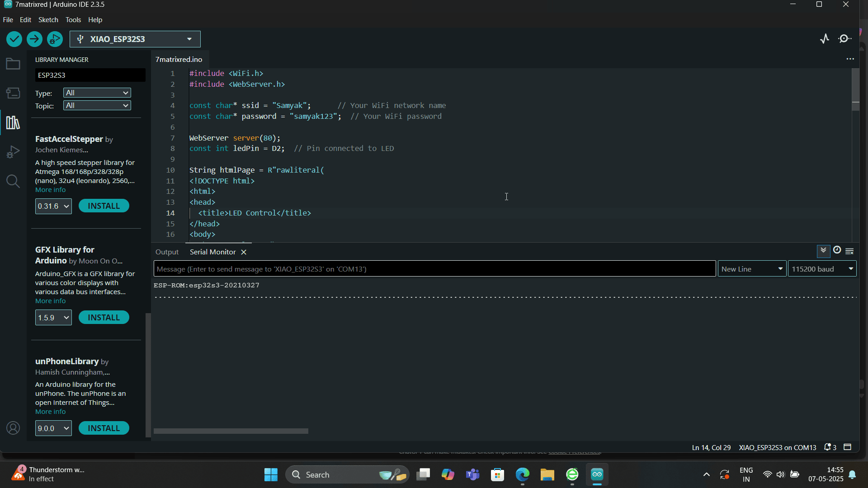
Task: Open the XIAO_ESP32S3 board selector dropdown
Action: click(135, 39)
